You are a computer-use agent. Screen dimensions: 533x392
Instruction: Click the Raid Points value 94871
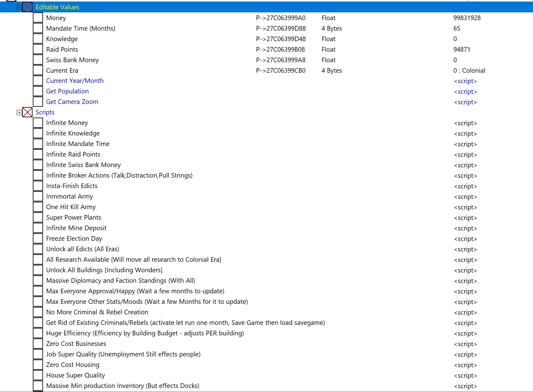pos(461,50)
